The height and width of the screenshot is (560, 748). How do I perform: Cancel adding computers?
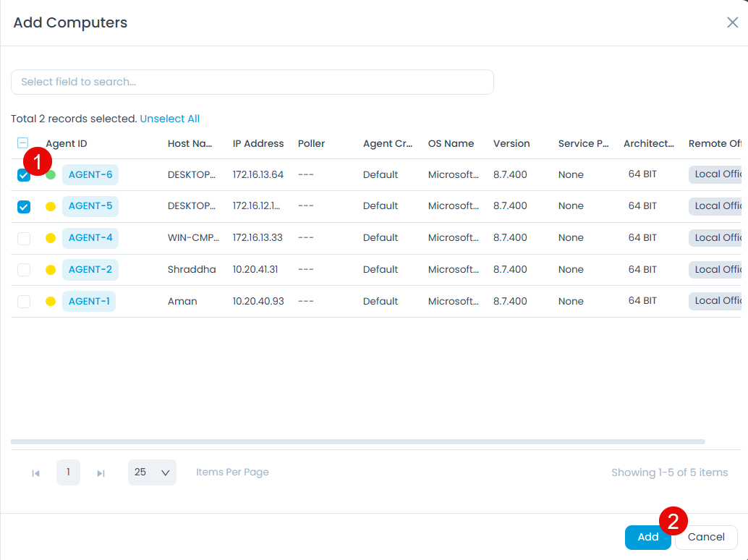[706, 537]
